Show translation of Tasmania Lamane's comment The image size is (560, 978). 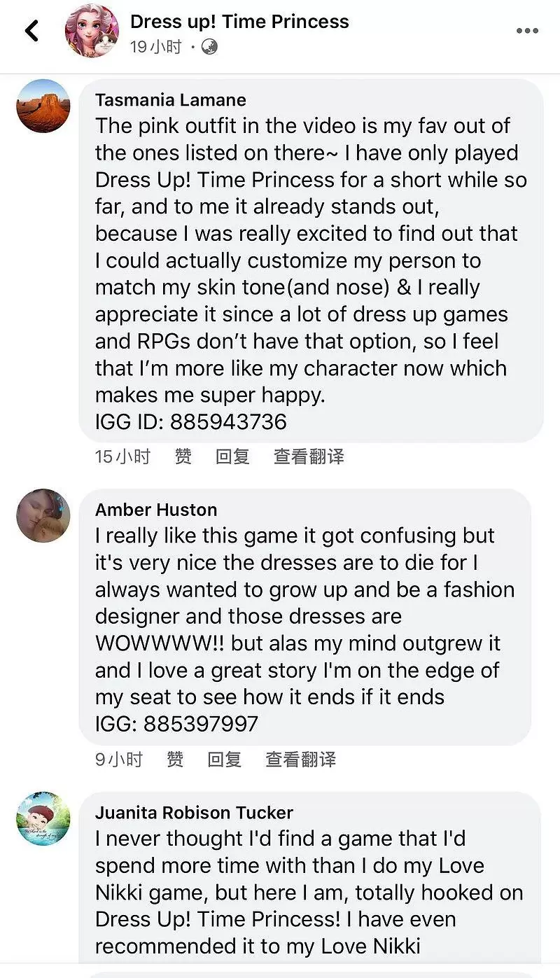(x=309, y=457)
